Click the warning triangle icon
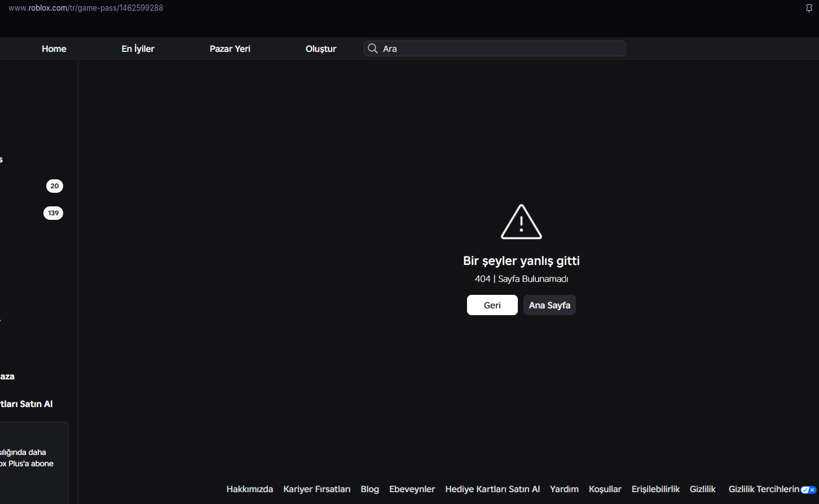The height and width of the screenshot is (504, 819). click(x=521, y=222)
